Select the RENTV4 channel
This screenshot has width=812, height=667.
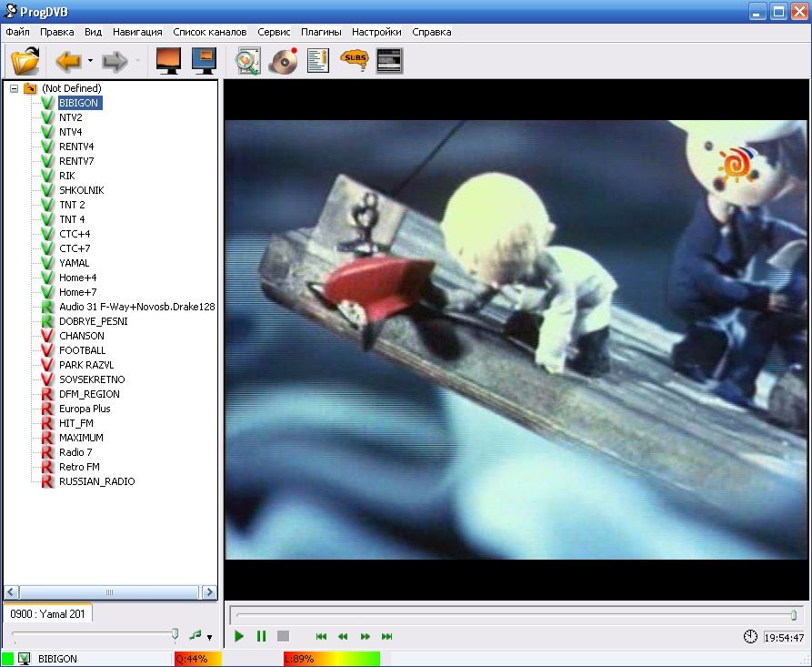[x=76, y=147]
